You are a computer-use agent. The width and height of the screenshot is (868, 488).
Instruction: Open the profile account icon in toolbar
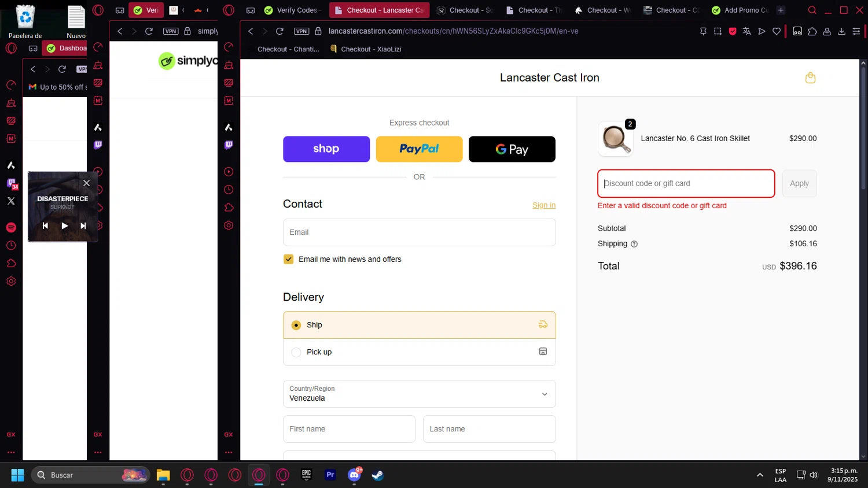point(827,31)
